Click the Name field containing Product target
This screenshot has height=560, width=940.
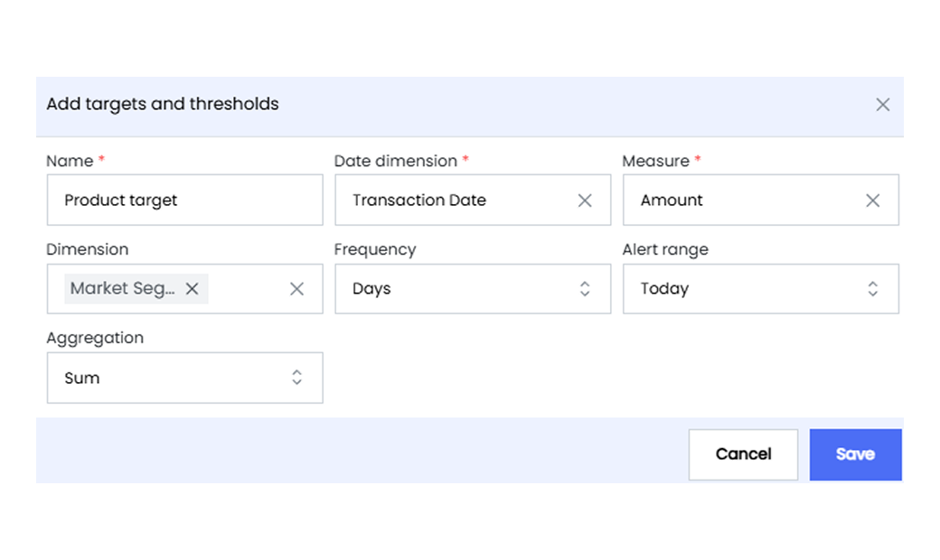184,200
